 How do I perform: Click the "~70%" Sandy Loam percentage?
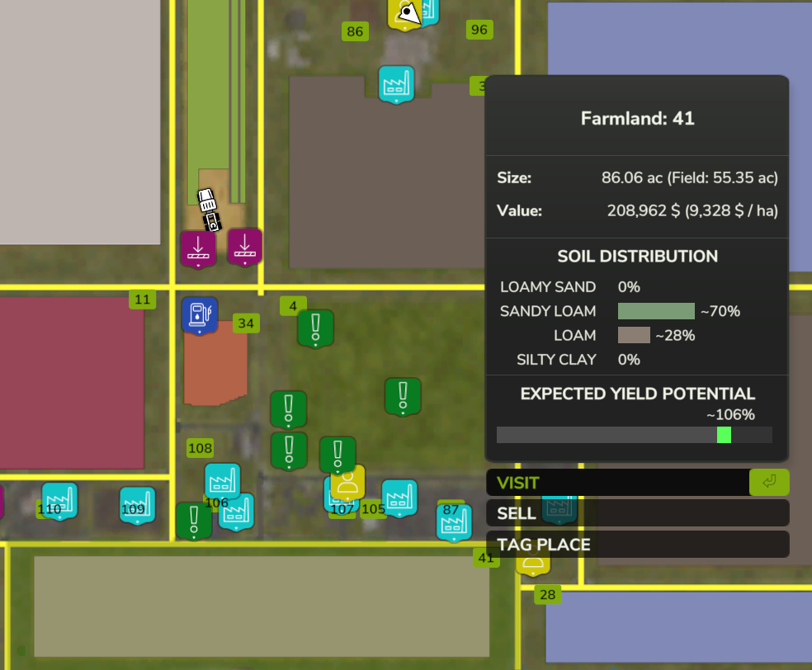pos(720,311)
